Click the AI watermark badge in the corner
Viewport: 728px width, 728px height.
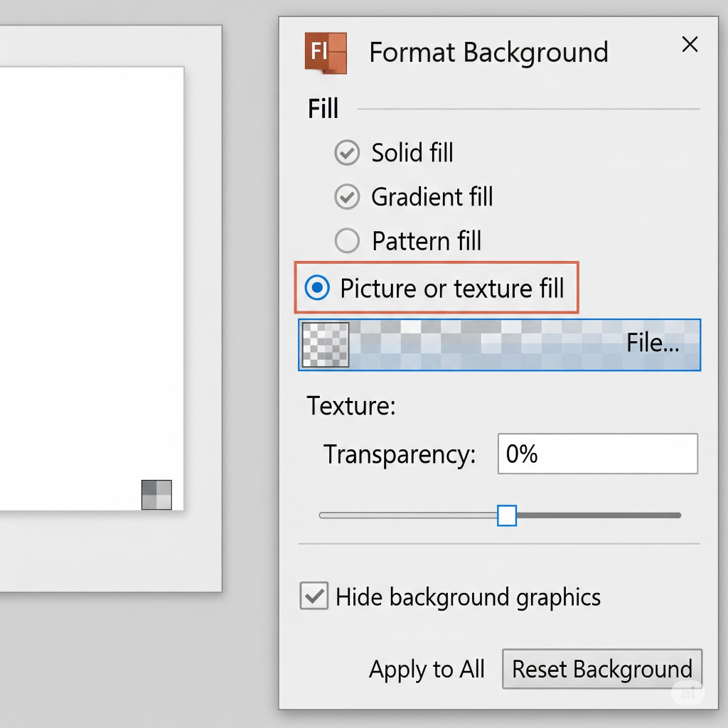pyautogui.click(x=687, y=694)
